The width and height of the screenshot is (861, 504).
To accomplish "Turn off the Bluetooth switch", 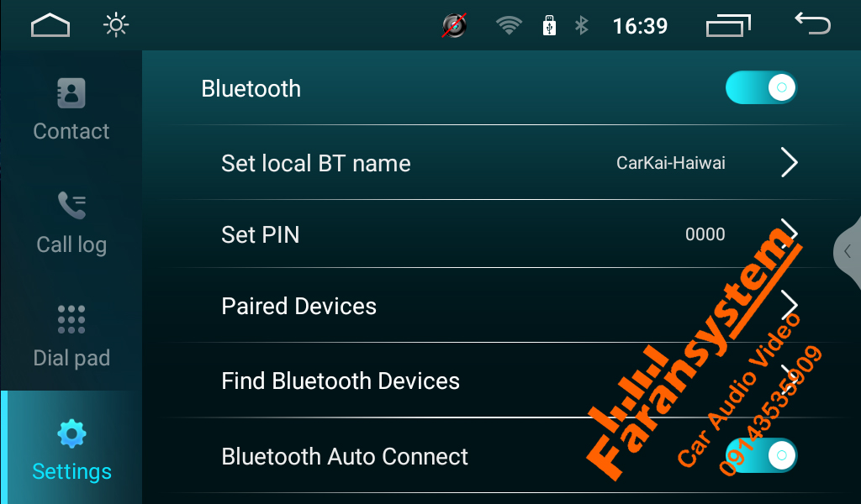I will pos(761,87).
